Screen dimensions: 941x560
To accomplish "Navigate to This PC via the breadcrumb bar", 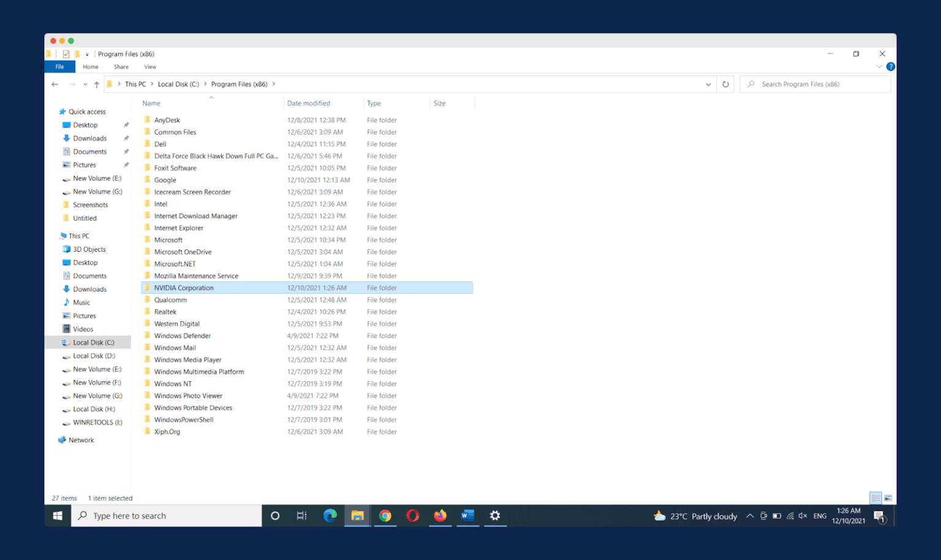I will pos(135,84).
